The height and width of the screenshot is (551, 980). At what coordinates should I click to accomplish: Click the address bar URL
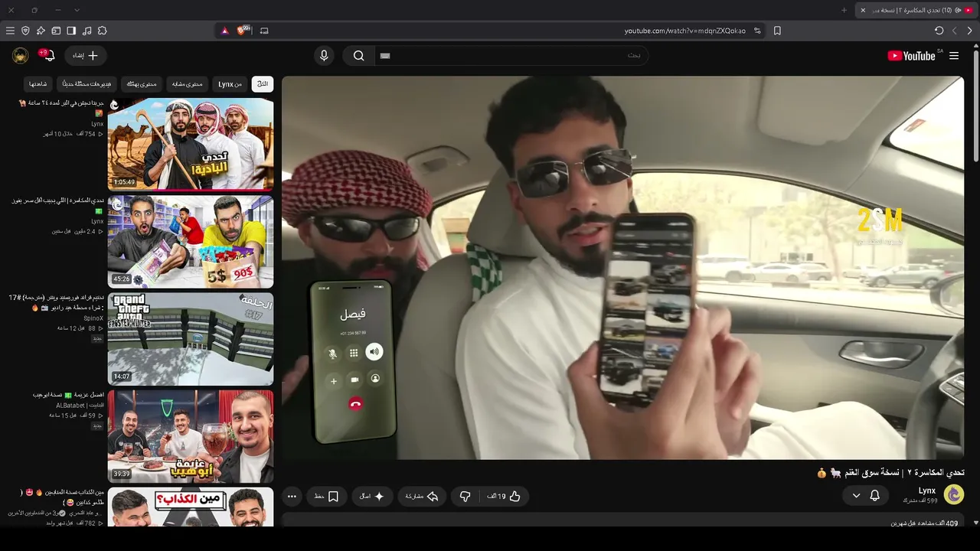pyautogui.click(x=684, y=31)
